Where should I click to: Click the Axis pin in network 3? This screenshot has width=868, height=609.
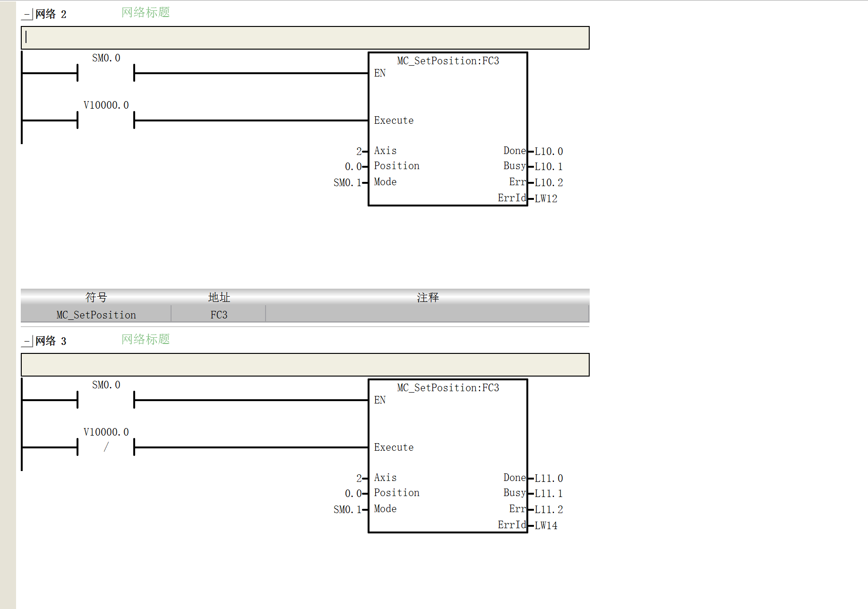pos(385,478)
